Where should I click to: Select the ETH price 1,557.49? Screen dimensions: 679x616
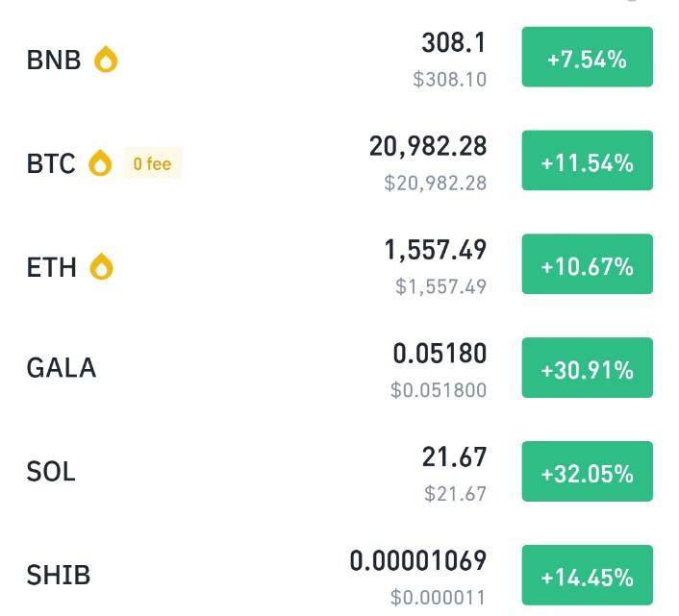[436, 250]
